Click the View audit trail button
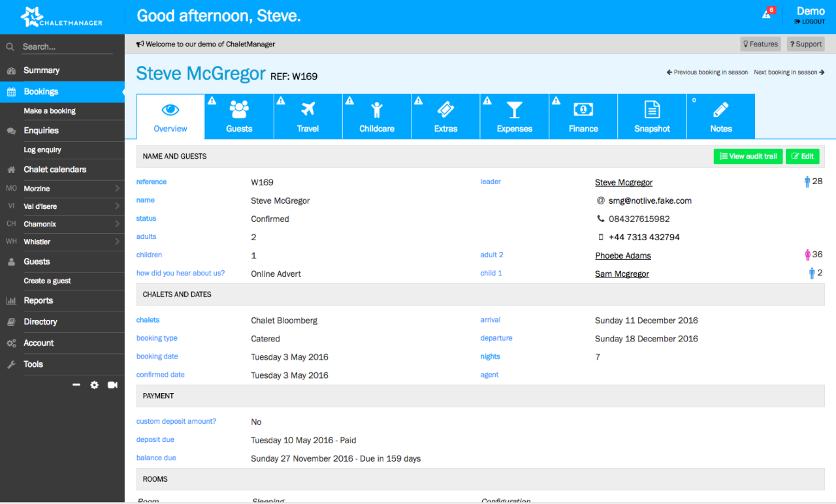Image resolution: width=836 pixels, height=504 pixels. 748,157
